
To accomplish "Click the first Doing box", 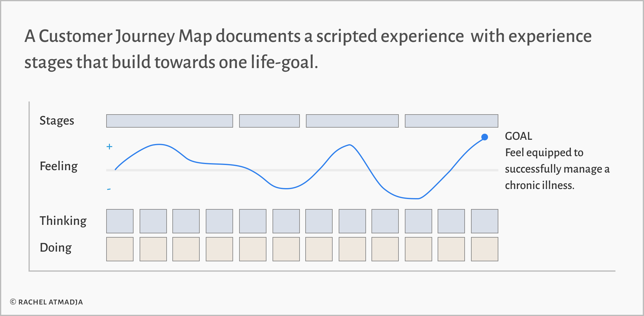I will pyautogui.click(x=120, y=249).
